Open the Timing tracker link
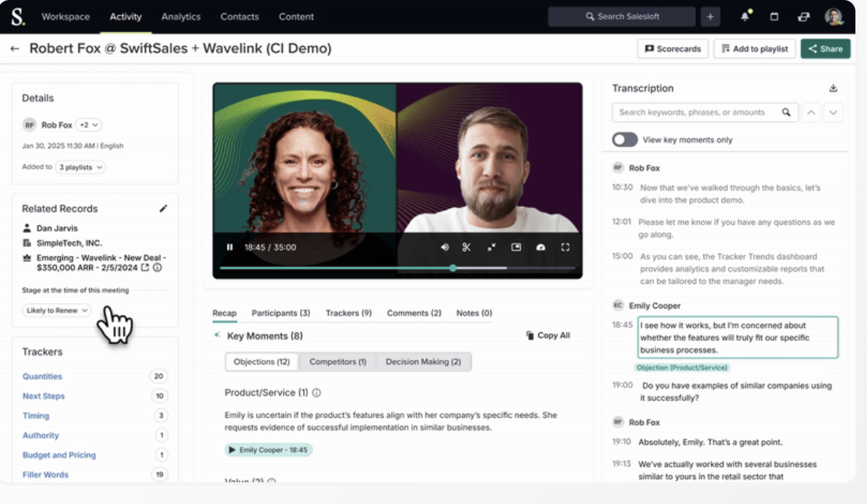 pyautogui.click(x=36, y=416)
